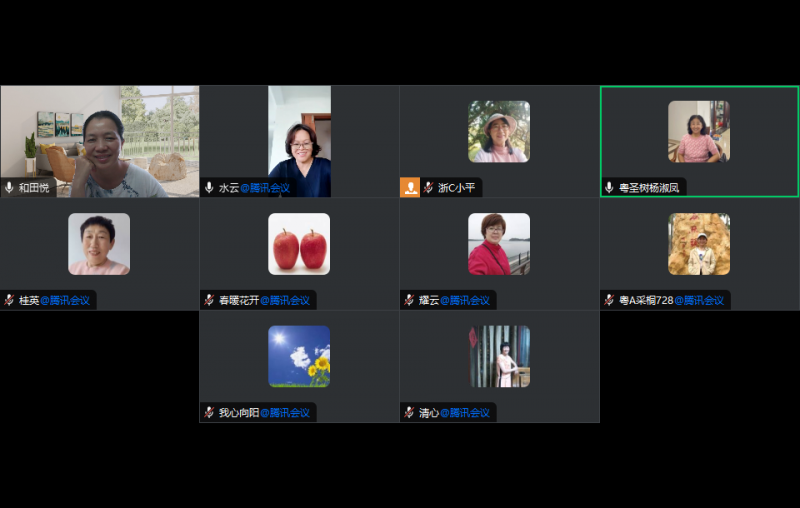Click 桂英's profile photo avatar
Viewport: 800px width, 508px height.
(99, 244)
